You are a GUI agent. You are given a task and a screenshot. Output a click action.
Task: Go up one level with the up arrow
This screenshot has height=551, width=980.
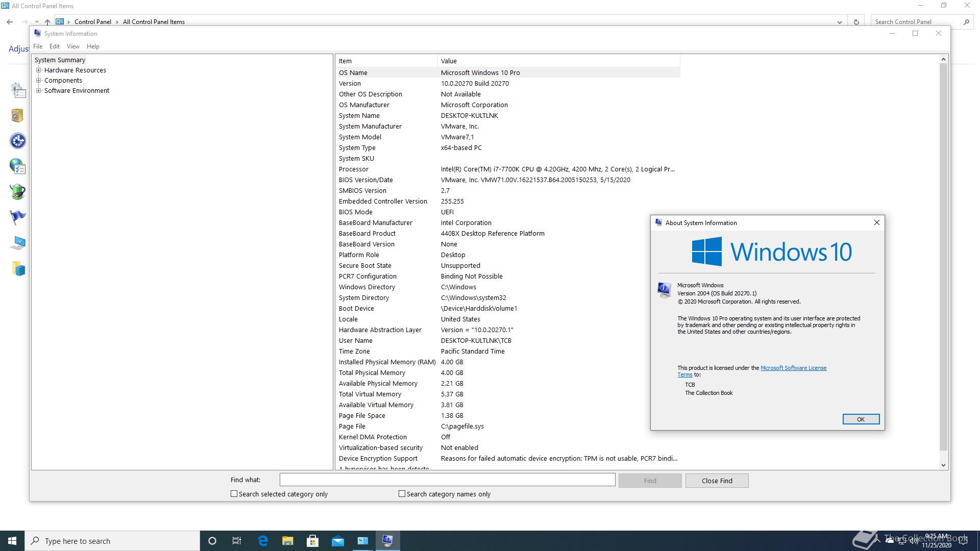[47, 22]
